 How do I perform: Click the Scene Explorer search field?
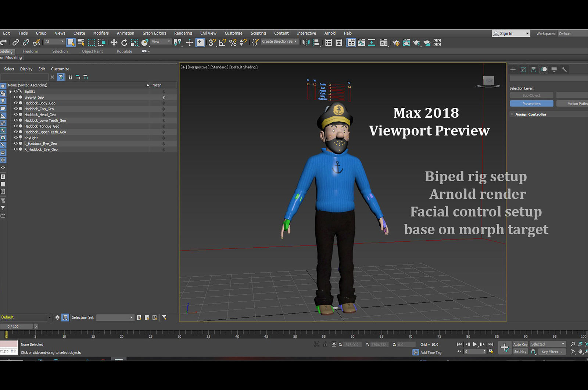click(25, 77)
